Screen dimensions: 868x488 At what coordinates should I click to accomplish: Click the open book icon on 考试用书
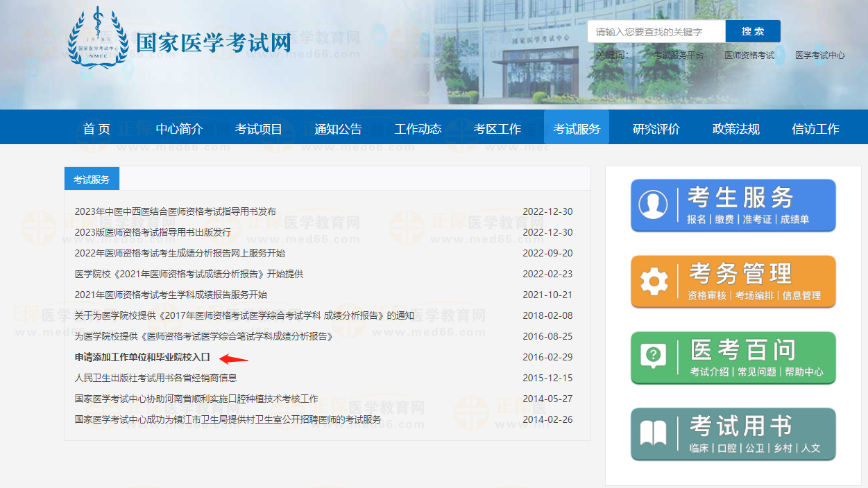click(x=654, y=433)
